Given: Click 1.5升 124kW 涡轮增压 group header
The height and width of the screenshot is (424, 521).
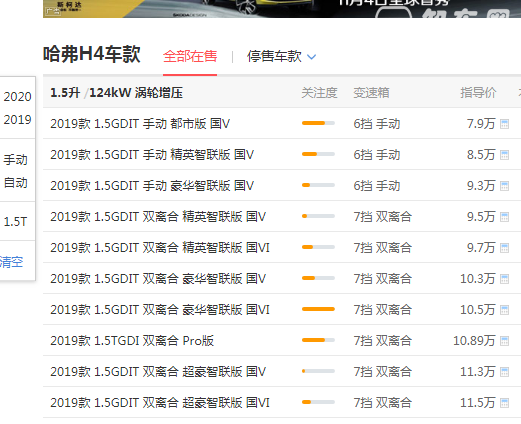Looking at the screenshot, I should (116, 93).
